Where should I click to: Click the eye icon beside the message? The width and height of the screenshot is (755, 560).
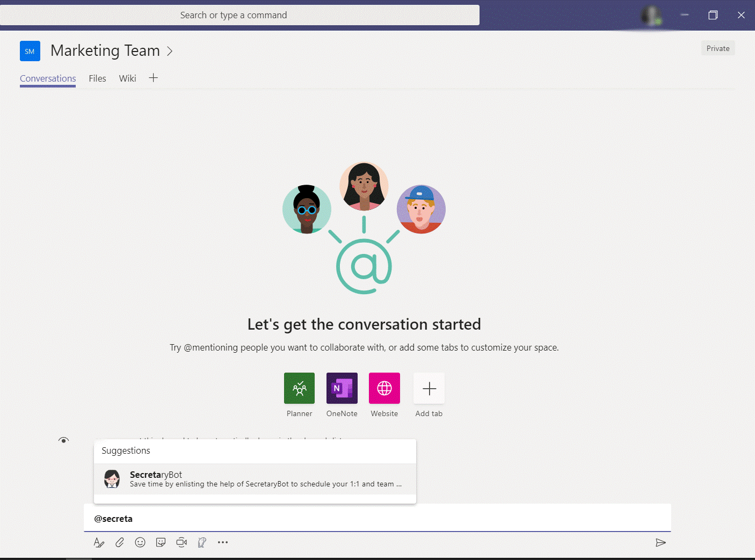tap(63, 440)
